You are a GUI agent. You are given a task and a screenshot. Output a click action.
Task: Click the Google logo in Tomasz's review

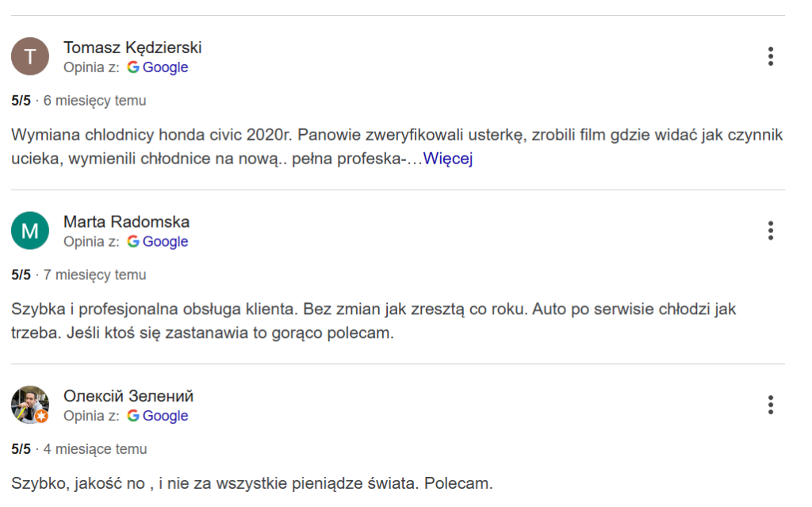(x=133, y=67)
